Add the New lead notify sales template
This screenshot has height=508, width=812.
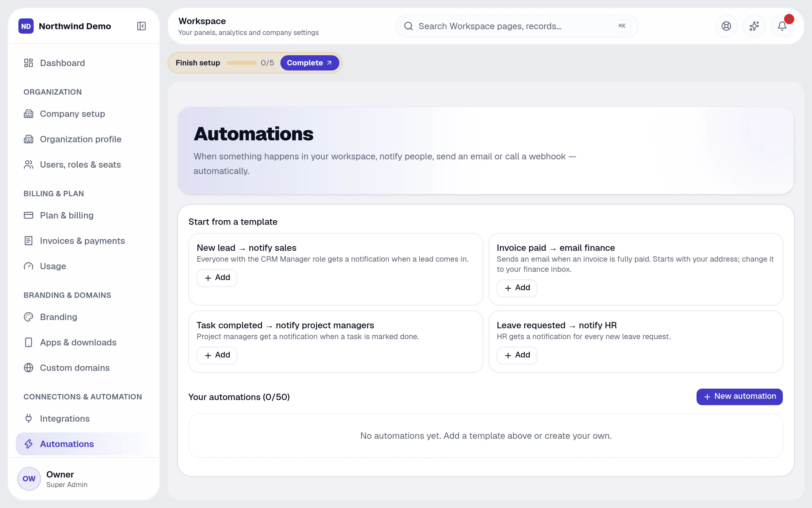tap(217, 278)
